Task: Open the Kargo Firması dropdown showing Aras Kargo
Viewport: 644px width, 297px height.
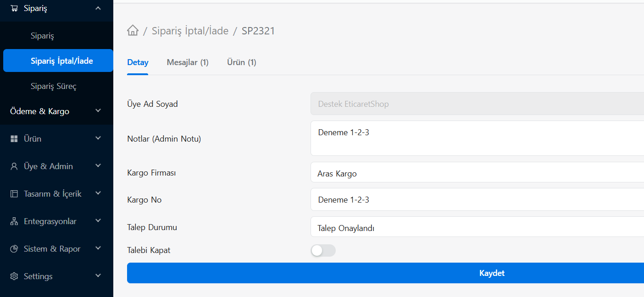Action: tap(477, 172)
